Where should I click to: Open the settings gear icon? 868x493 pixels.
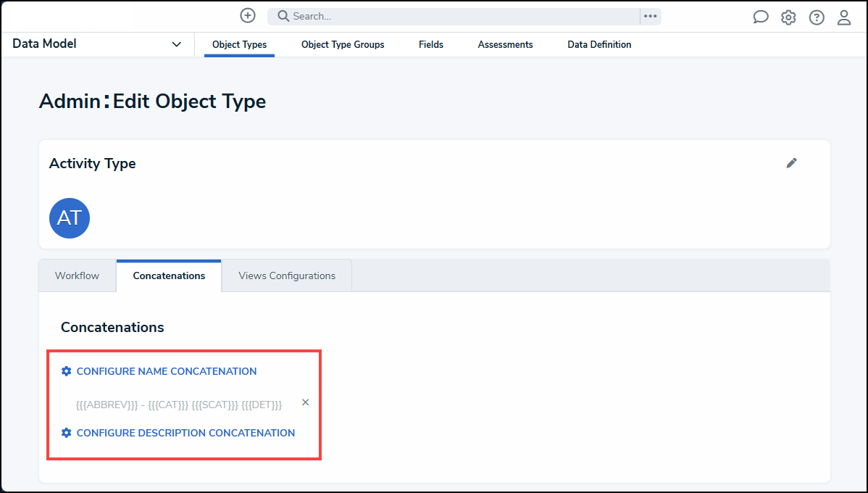coord(788,18)
